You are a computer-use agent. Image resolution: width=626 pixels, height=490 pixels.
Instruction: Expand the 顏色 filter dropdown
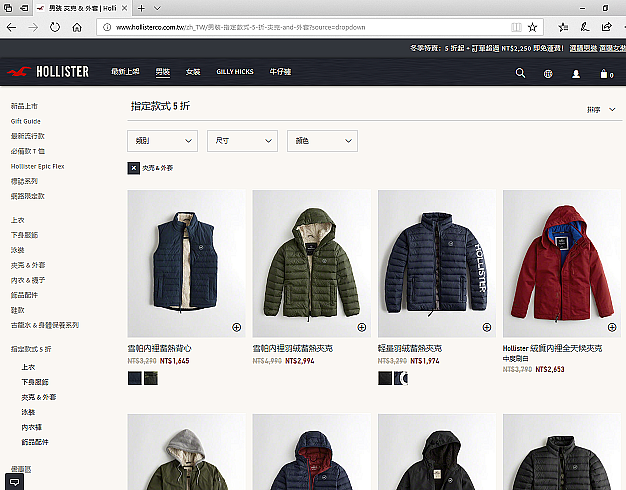(322, 141)
